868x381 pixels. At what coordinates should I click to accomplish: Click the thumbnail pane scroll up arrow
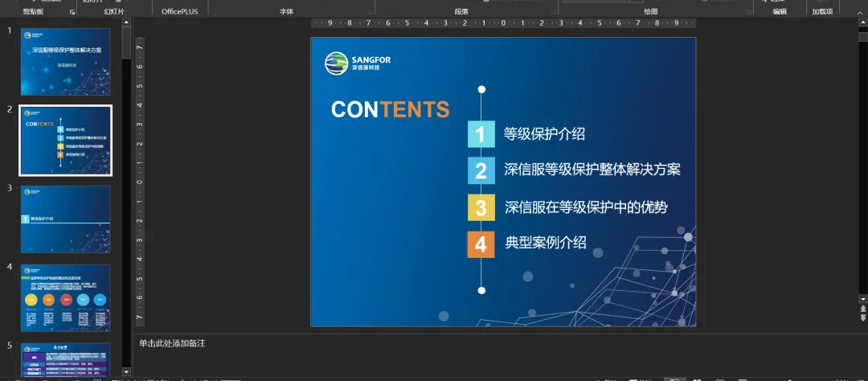tap(126, 23)
